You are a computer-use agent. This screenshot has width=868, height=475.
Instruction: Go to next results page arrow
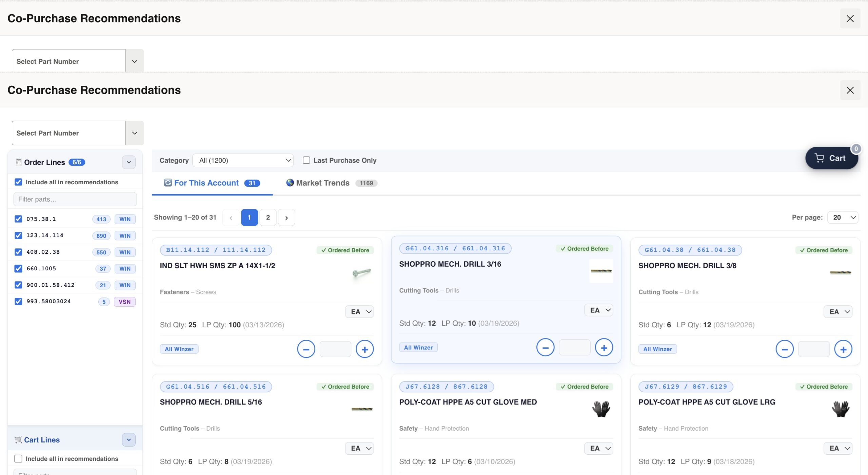pos(286,218)
